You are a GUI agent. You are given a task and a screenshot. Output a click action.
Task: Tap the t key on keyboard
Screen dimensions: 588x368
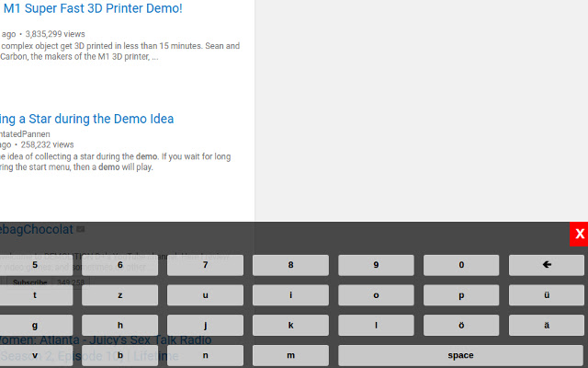click(x=36, y=295)
